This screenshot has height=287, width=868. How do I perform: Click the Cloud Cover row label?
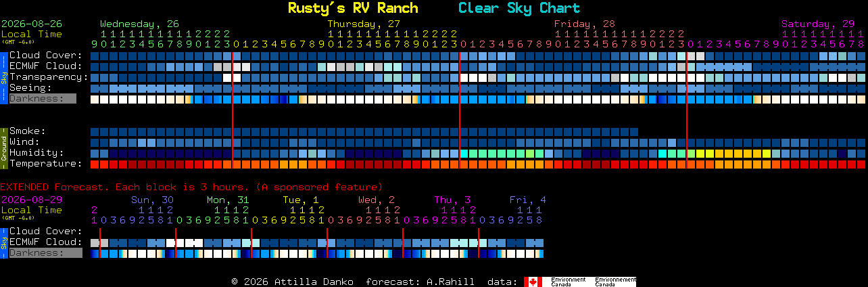click(x=46, y=56)
